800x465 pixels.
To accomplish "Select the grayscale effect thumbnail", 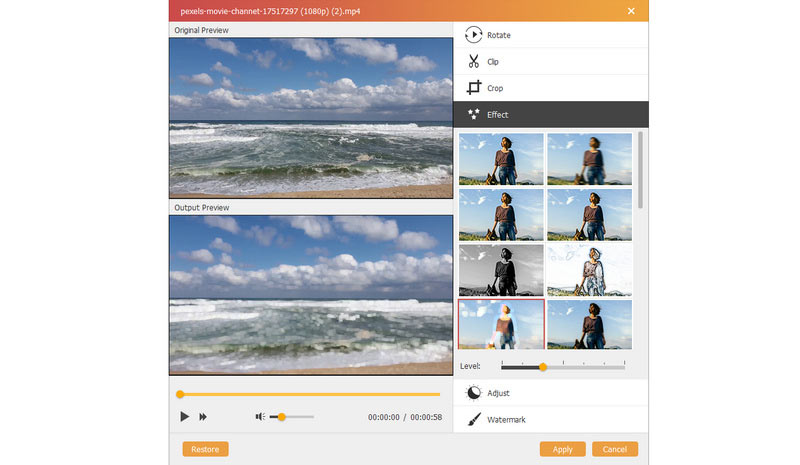I will click(x=501, y=270).
